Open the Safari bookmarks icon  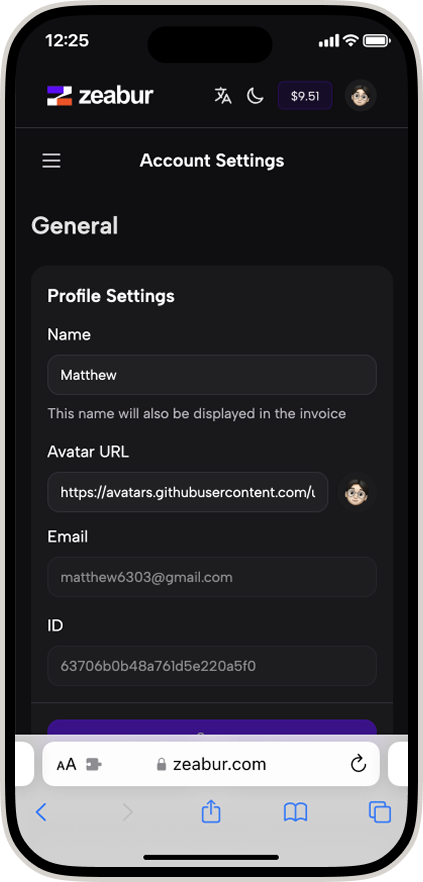295,812
